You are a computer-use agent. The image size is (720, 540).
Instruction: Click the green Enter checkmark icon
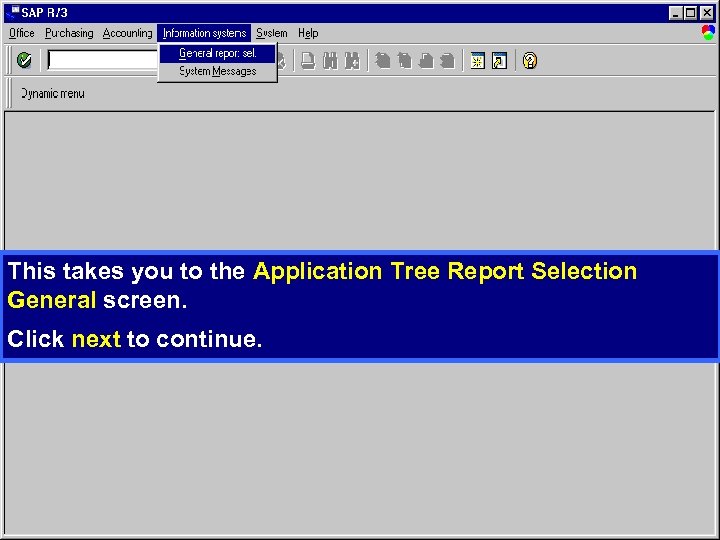tap(24, 60)
